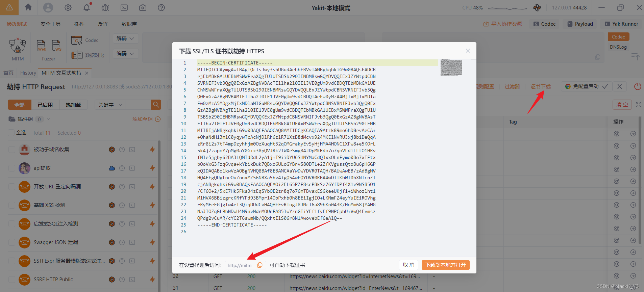Switch to the 首页 tab
Image resolution: width=644 pixels, height=292 pixels.
point(8,73)
